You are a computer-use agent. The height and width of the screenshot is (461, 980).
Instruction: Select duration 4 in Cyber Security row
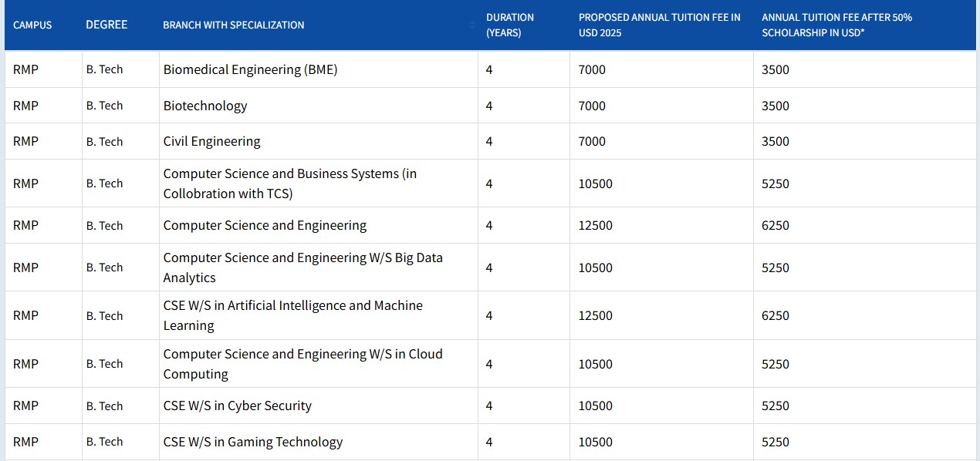tap(489, 405)
